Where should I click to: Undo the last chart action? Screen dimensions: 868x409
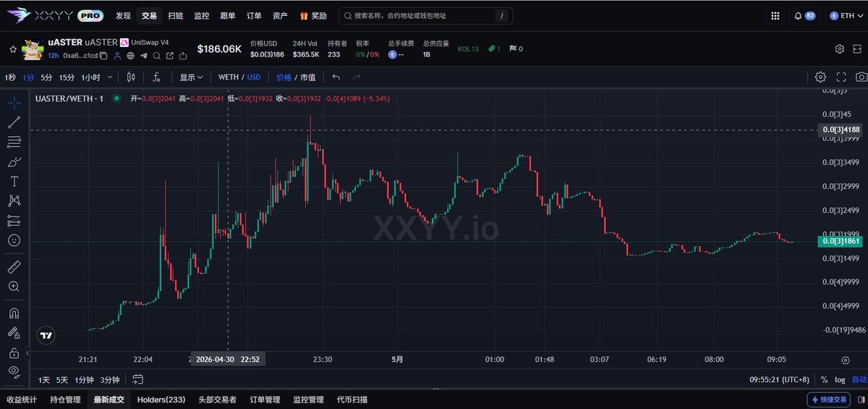[x=336, y=77]
